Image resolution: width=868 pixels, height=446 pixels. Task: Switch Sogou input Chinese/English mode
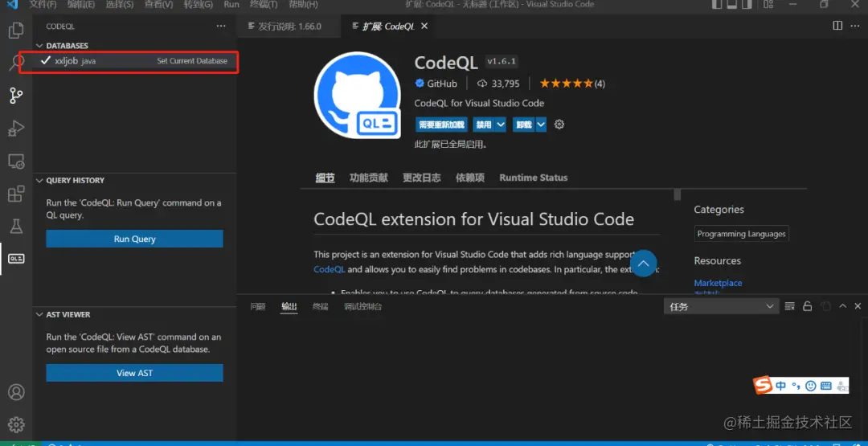[x=780, y=386]
